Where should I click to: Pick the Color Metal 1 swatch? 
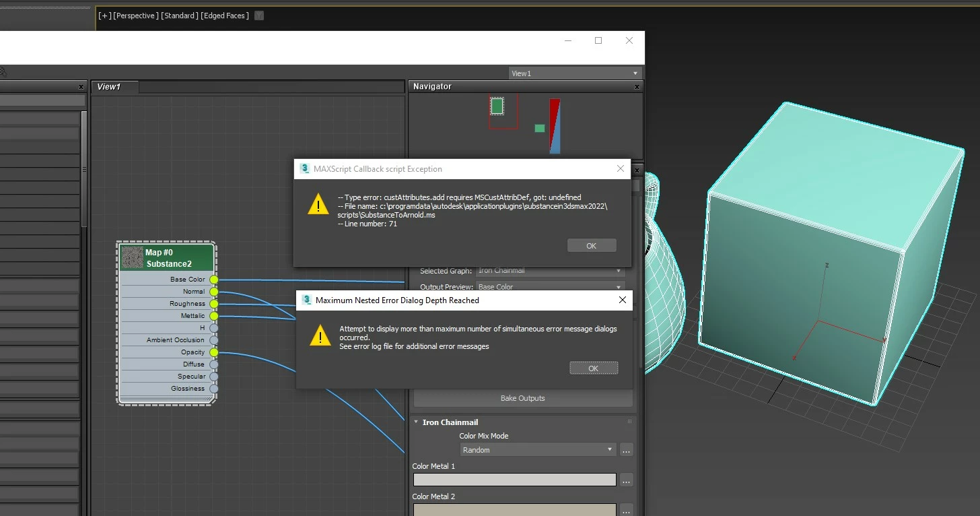[x=514, y=480]
